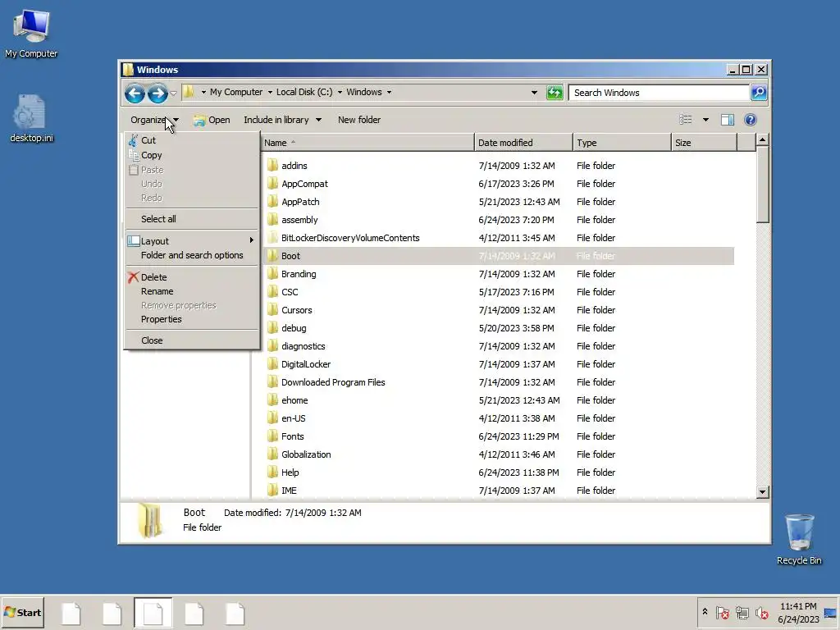The image size is (840, 630).
Task: Sort by Size column header
Action: click(x=705, y=143)
